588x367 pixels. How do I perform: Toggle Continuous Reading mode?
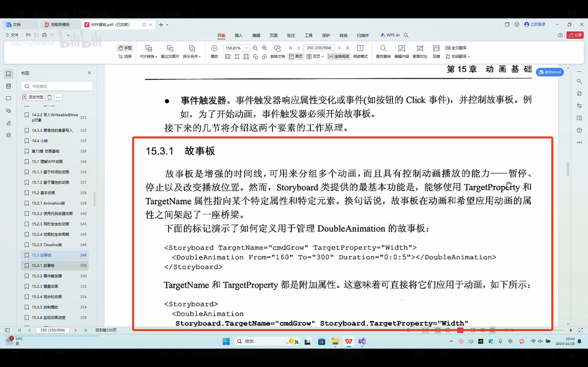[339, 56]
